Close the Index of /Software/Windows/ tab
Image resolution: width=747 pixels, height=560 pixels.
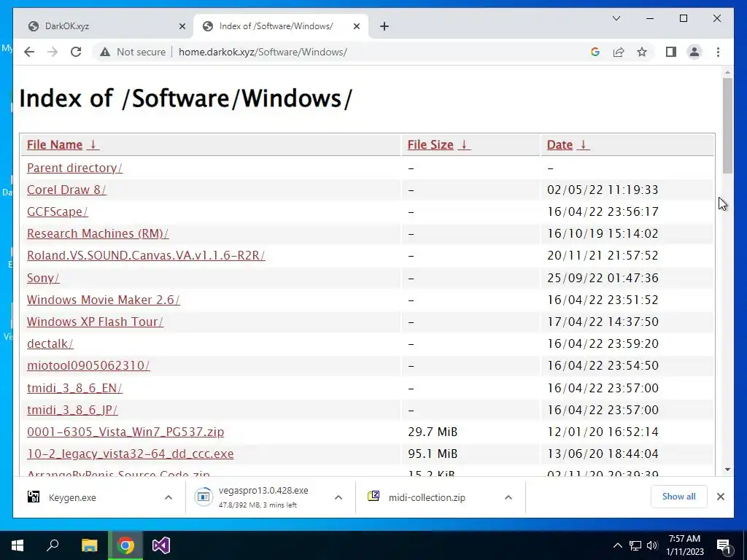point(356,26)
